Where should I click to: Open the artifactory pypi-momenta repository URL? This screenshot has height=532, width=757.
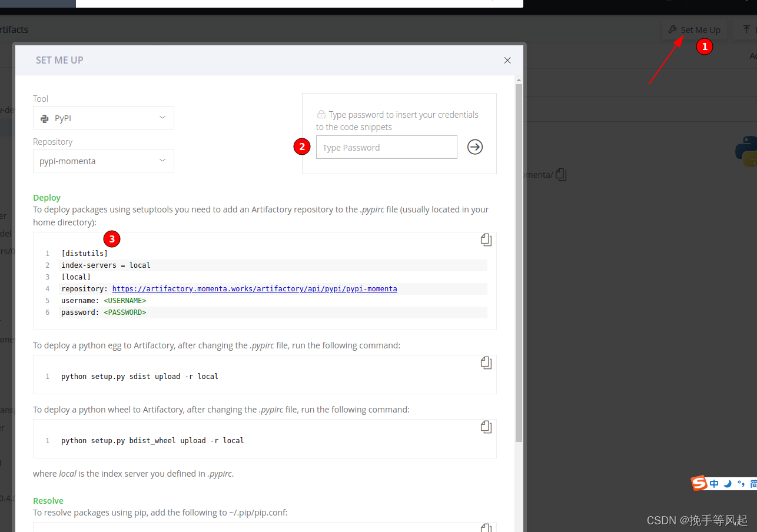[x=254, y=289]
